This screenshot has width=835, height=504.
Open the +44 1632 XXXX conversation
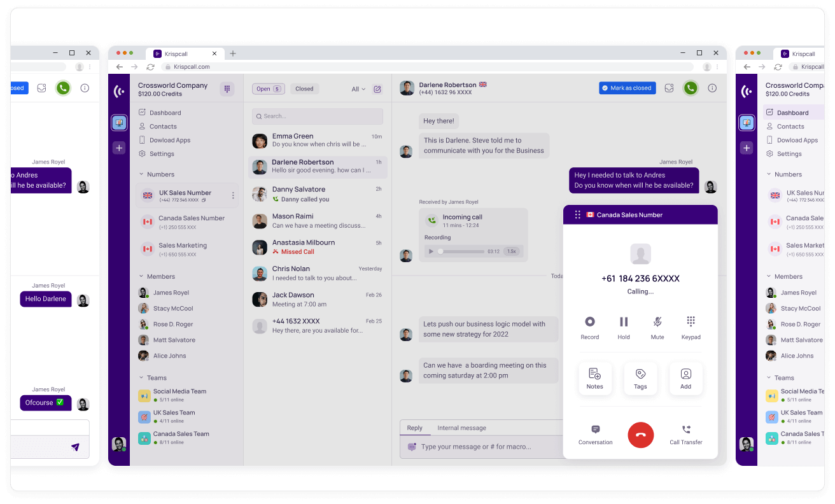click(x=318, y=326)
